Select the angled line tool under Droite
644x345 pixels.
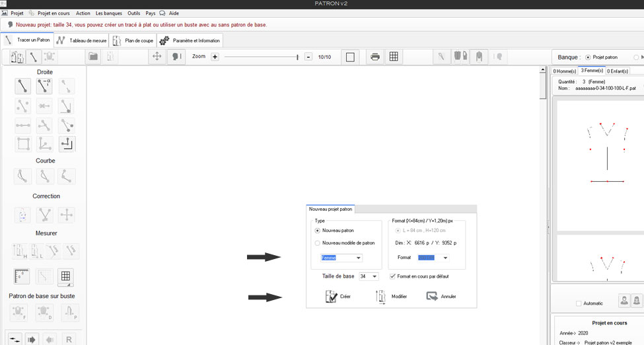pyautogui.click(x=44, y=86)
